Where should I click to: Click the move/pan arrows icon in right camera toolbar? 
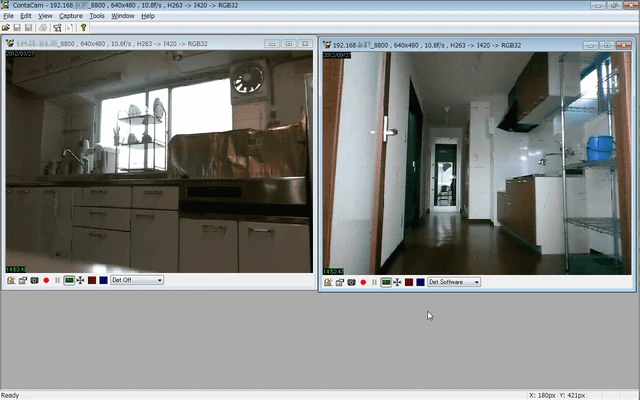(397, 282)
